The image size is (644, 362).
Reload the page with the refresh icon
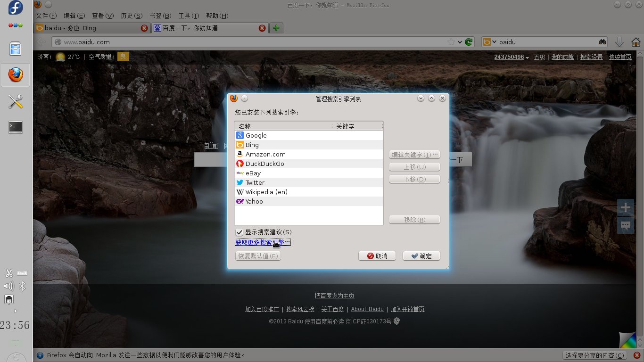(469, 42)
